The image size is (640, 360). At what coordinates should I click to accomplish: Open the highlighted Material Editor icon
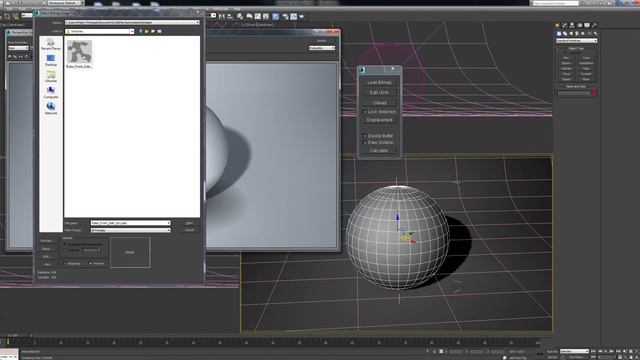point(276,16)
